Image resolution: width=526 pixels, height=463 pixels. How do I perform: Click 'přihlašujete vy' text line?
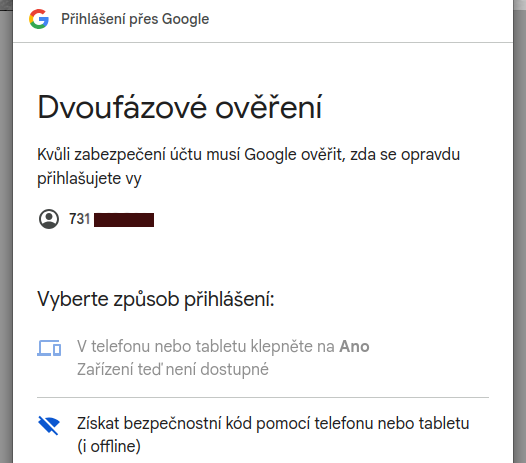(89, 179)
